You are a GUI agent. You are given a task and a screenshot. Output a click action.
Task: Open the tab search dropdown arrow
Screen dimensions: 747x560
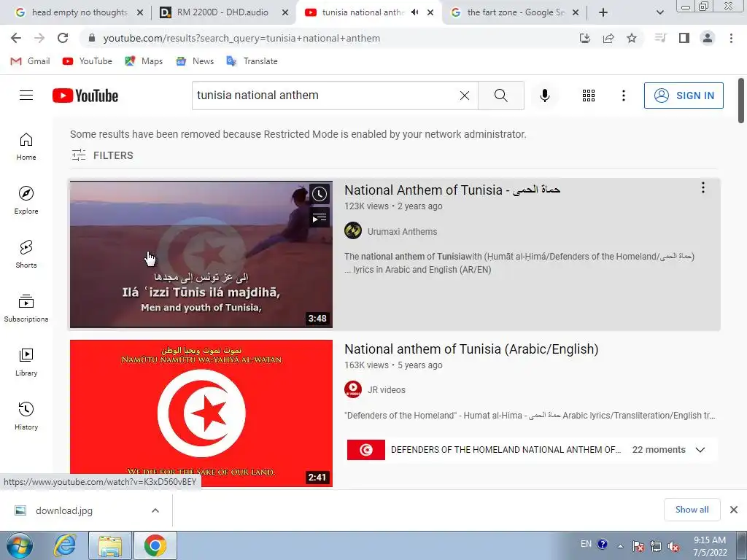point(659,12)
